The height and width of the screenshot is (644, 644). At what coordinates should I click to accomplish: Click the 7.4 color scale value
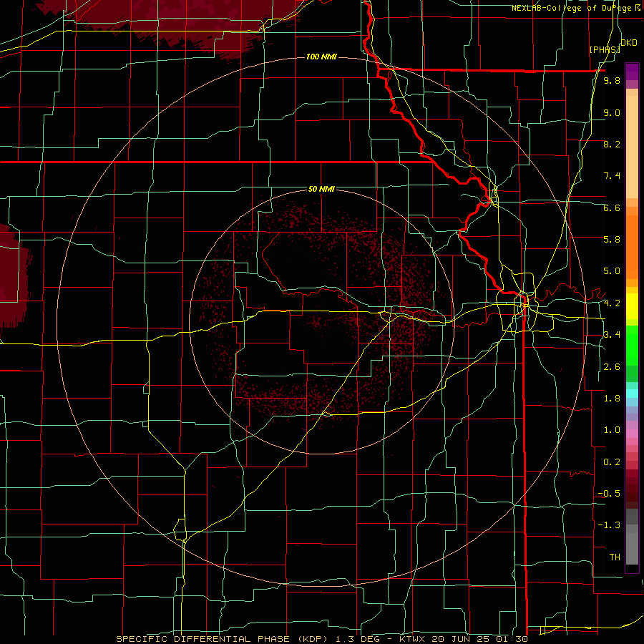612,176
